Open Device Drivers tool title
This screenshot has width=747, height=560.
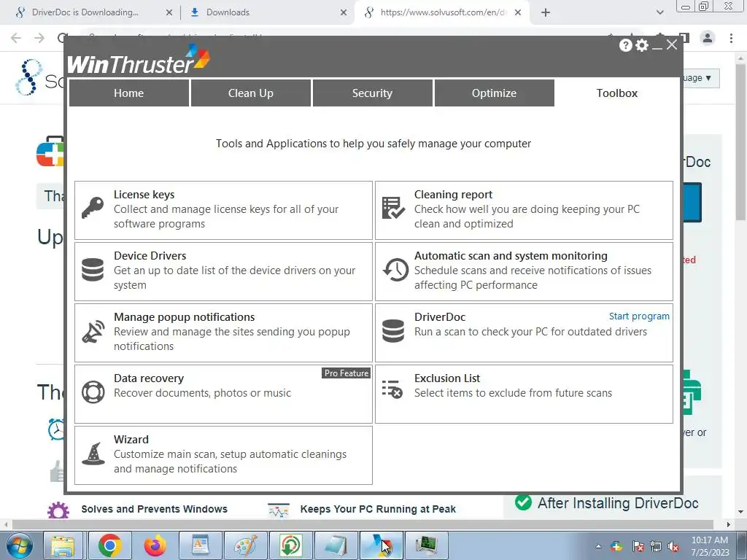[150, 256]
